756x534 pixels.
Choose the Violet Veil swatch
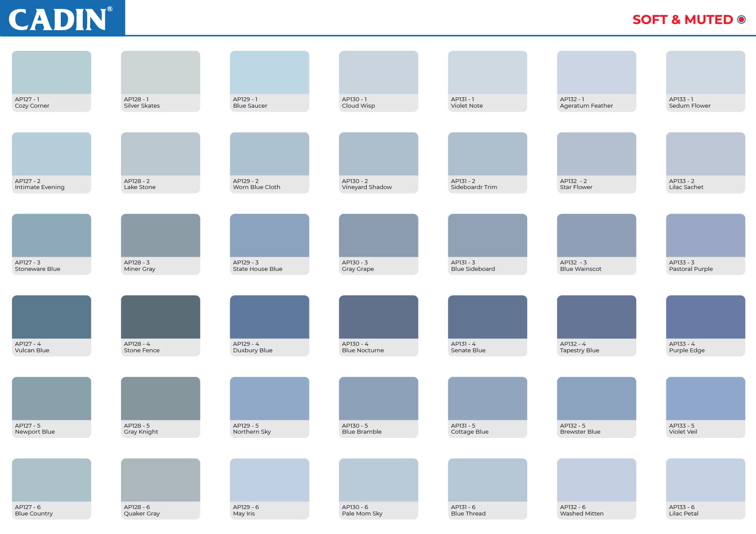click(705, 398)
